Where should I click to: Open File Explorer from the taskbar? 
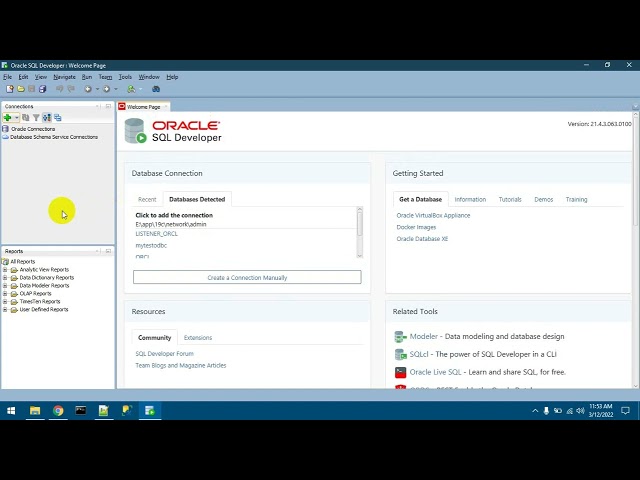[x=35, y=411]
